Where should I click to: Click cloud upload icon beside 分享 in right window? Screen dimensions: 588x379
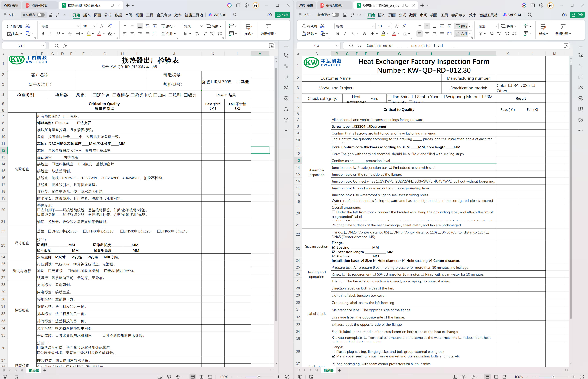[564, 15]
